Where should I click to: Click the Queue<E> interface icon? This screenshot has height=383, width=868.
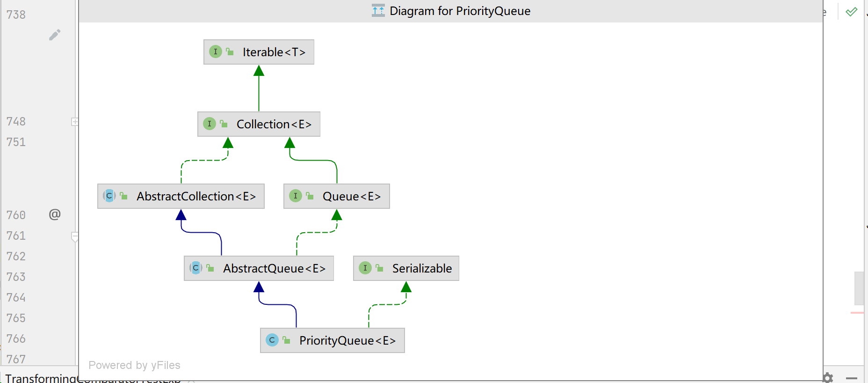click(x=296, y=196)
